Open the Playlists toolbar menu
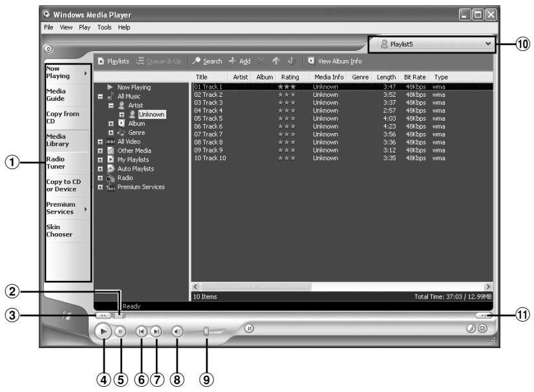 click(x=113, y=61)
